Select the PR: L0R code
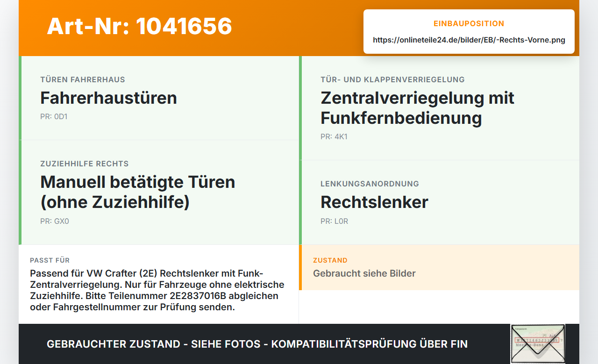 [335, 221]
